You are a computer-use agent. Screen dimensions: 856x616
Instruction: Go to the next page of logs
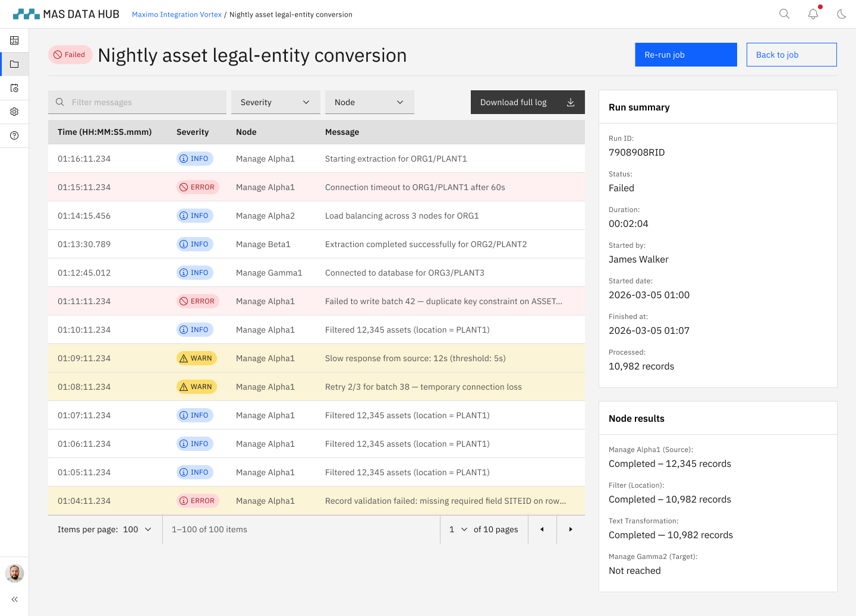point(571,529)
